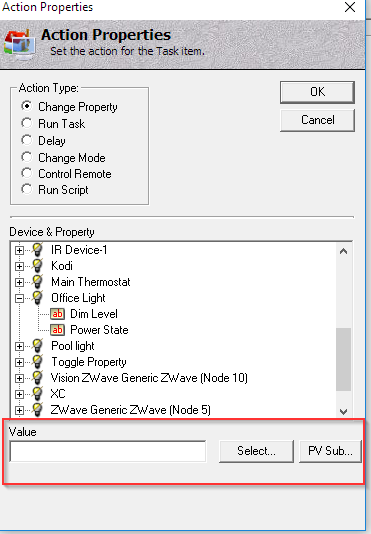Click the XC device bulb icon

pyautogui.click(x=37, y=394)
